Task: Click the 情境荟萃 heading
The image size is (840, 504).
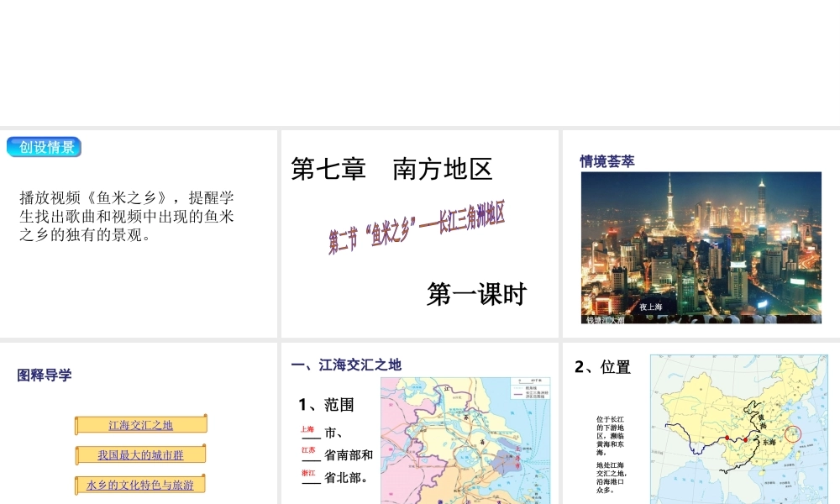Action: (607, 161)
